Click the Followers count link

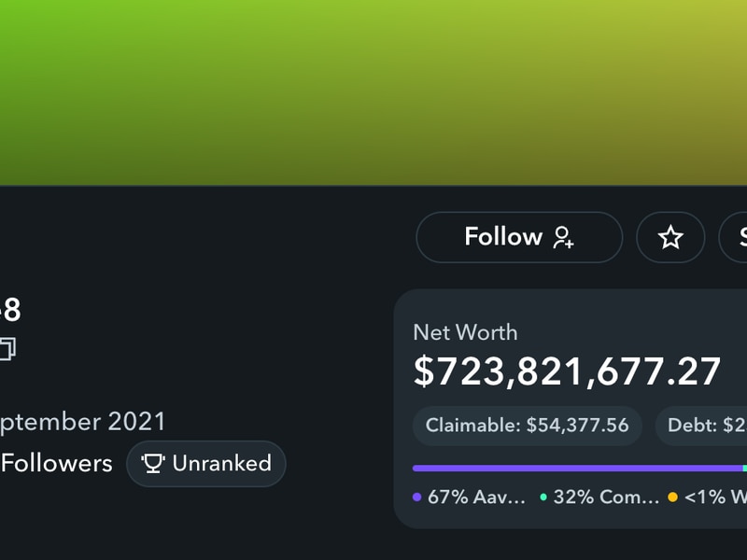click(56, 463)
